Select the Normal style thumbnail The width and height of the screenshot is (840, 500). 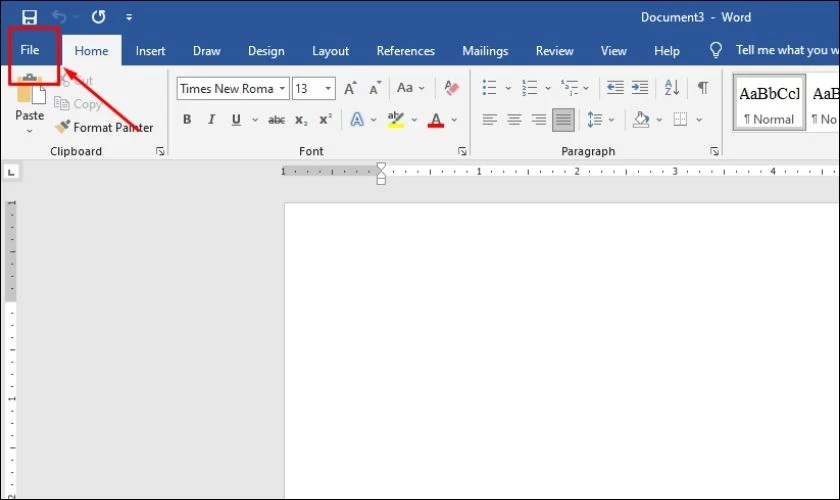click(x=769, y=103)
